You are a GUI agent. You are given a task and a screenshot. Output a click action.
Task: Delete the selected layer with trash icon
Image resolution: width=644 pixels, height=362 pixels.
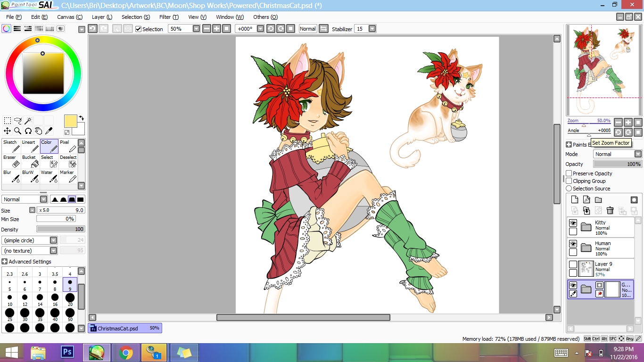click(x=610, y=211)
